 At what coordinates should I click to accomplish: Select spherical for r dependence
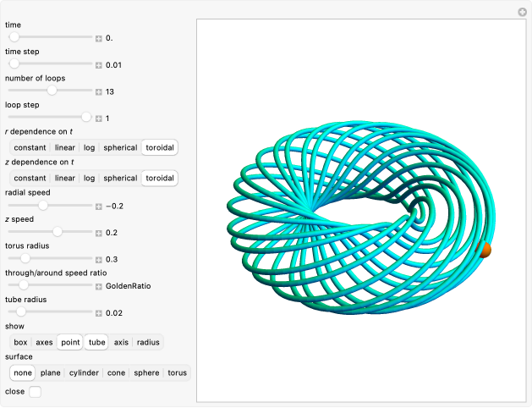click(120, 147)
